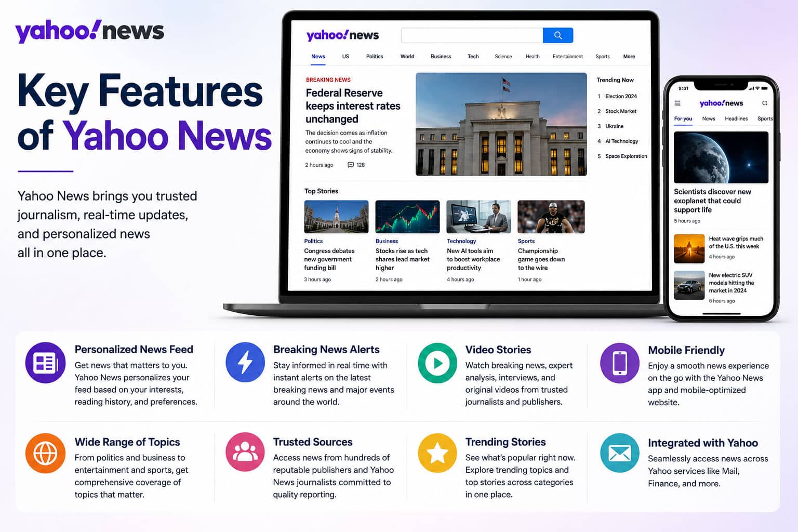Viewport: 798px width, 532px height.
Task: Tap the exoplanet image on the phone
Action: pyautogui.click(x=721, y=157)
